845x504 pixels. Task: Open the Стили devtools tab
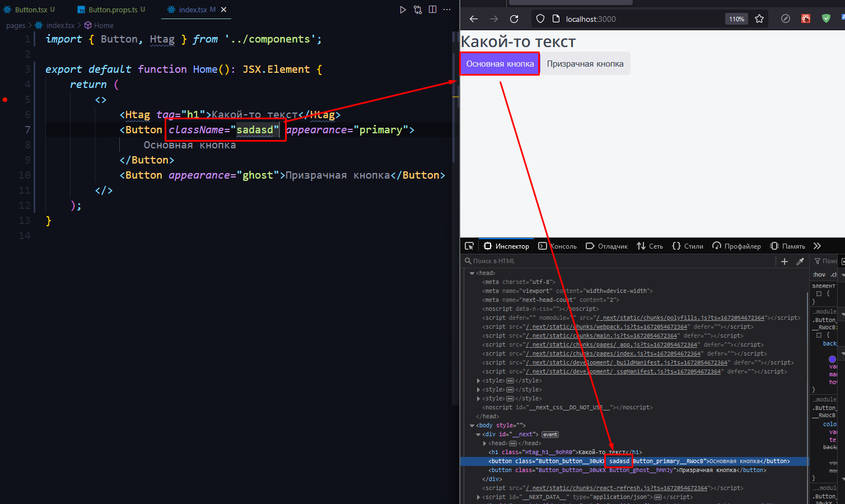[688, 246]
